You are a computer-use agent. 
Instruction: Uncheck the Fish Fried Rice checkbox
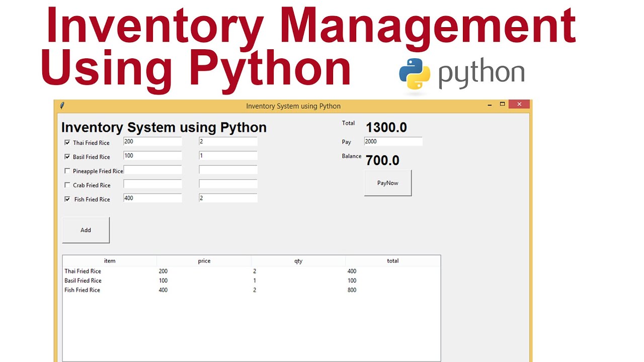pyautogui.click(x=67, y=199)
